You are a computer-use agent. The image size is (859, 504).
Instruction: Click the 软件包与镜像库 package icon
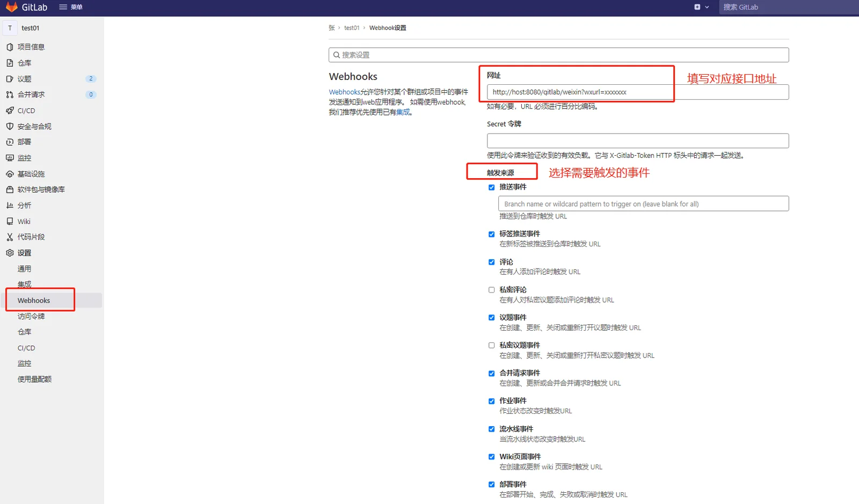pyautogui.click(x=10, y=189)
